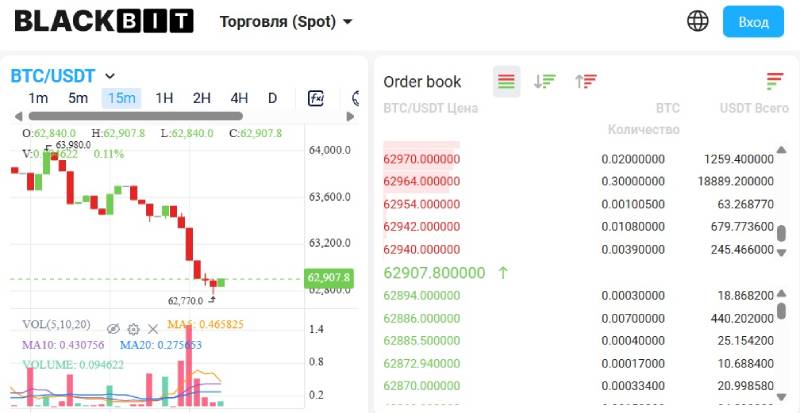Expand the BTC/USDT pair selector
The width and height of the screenshot is (800, 413).
[x=63, y=76]
